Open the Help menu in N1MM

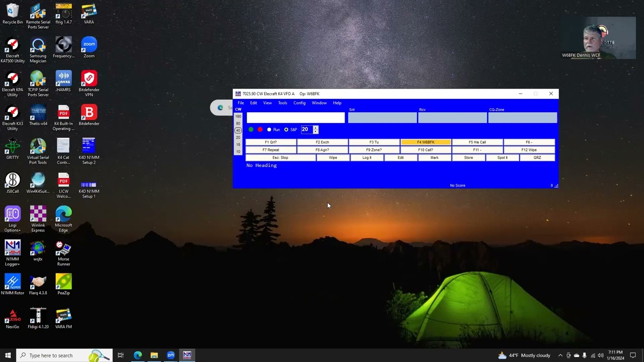point(337,103)
